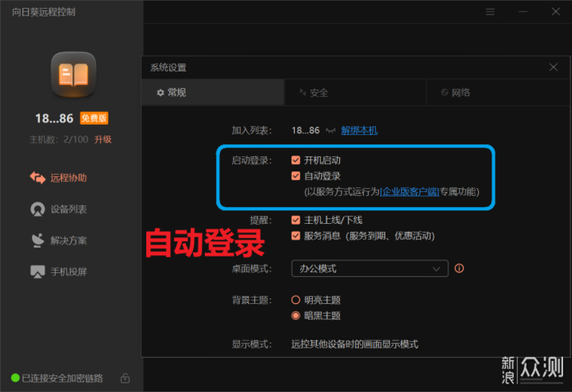572x392 pixels.
Task: Open the hamburger menu in title bar
Action: [490, 12]
